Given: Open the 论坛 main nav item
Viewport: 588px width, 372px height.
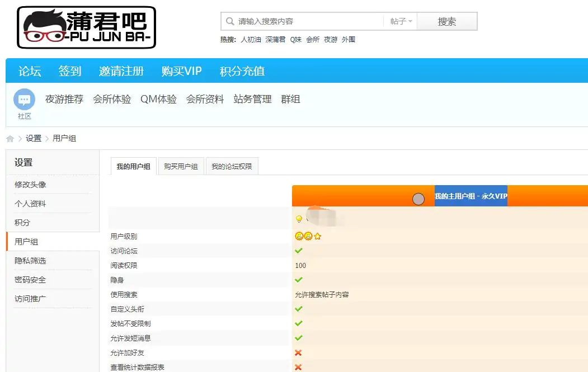Looking at the screenshot, I should (x=30, y=71).
